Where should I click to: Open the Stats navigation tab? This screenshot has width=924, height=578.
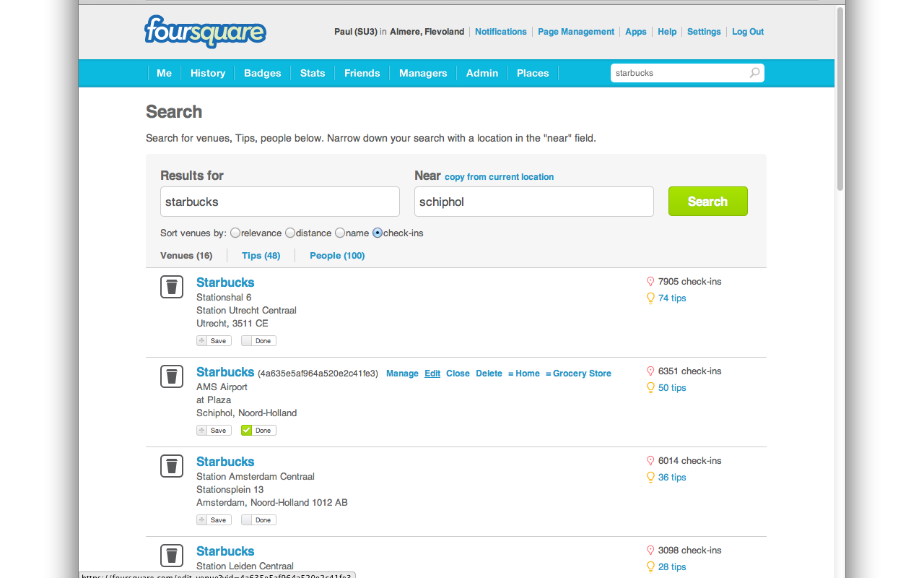[313, 73]
